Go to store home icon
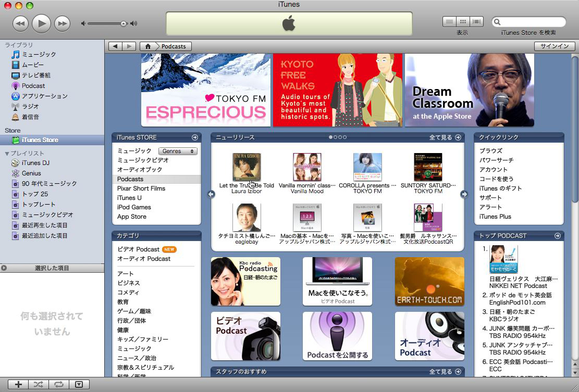The height and width of the screenshot is (392, 579). pyautogui.click(x=147, y=46)
